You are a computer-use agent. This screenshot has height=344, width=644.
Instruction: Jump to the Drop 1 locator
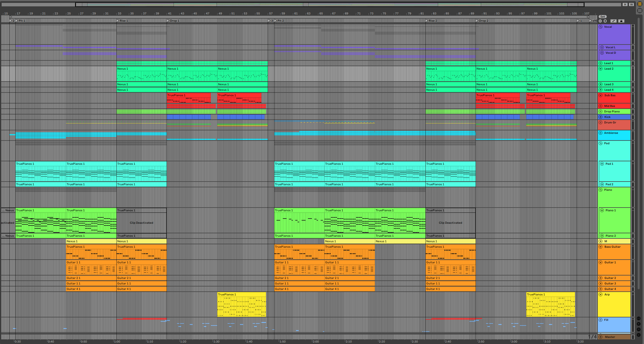(168, 21)
